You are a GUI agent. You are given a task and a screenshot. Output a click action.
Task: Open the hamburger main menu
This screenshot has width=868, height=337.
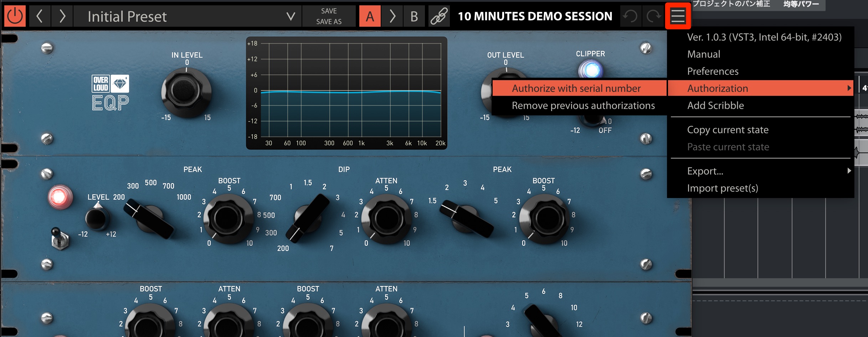tap(678, 16)
